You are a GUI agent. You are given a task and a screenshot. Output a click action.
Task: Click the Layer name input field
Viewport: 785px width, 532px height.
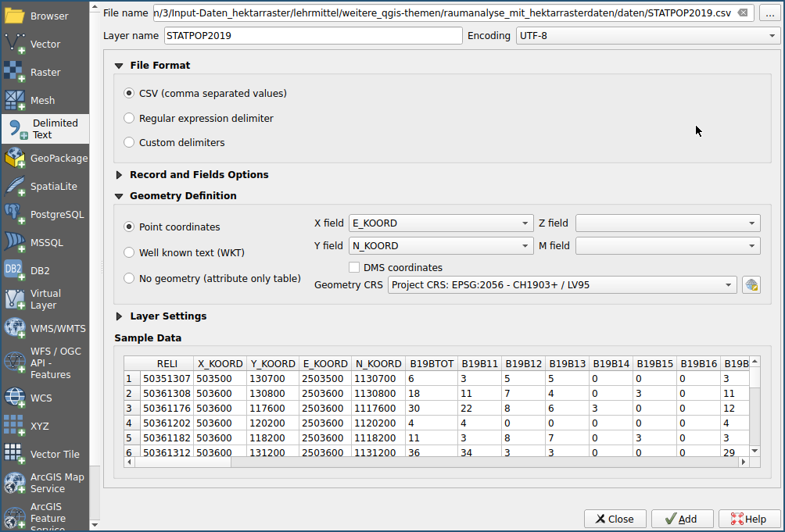(x=313, y=36)
